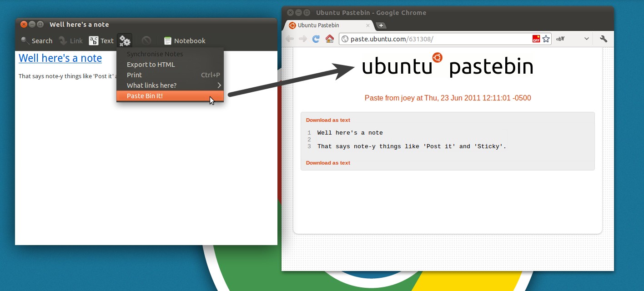Click the globe site-info icon in address bar
This screenshot has width=644, height=291.
pos(345,39)
